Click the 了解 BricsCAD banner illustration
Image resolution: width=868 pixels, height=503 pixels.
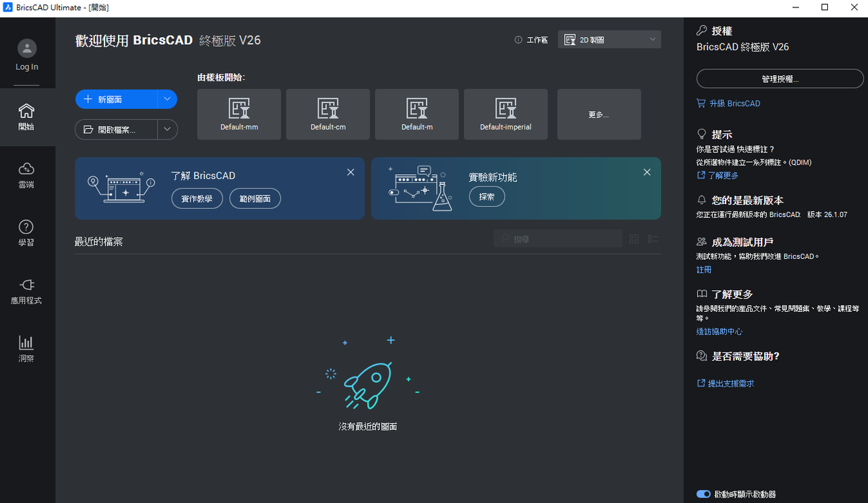click(122, 188)
